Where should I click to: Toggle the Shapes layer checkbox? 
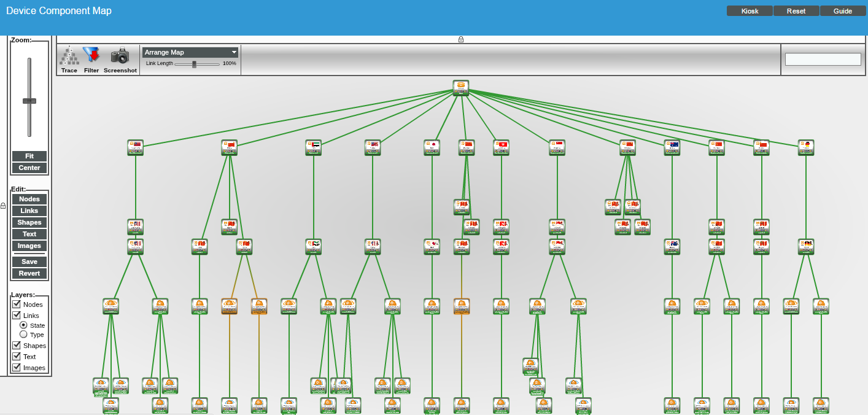click(x=17, y=345)
